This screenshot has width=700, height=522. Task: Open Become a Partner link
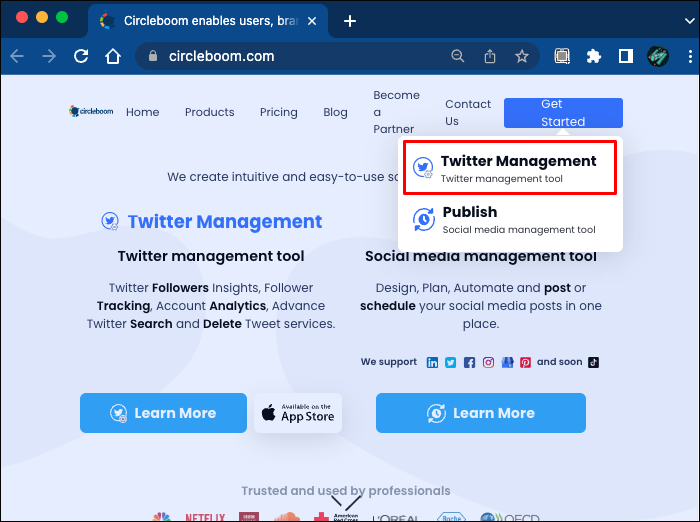396,112
